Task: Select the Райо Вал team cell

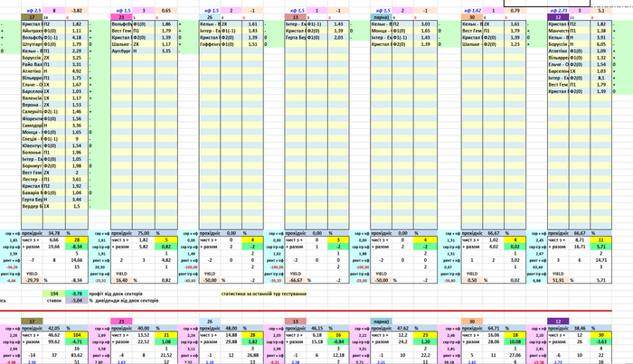Action: pyautogui.click(x=32, y=64)
